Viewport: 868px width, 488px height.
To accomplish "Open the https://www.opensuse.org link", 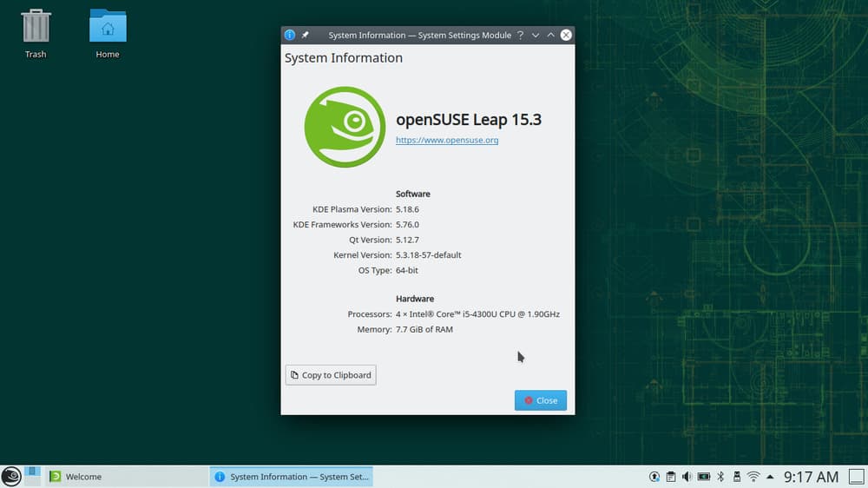I will coord(447,140).
